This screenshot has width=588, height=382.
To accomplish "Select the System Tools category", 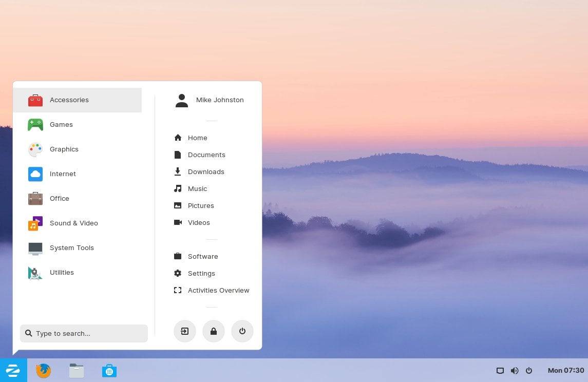I will [71, 247].
